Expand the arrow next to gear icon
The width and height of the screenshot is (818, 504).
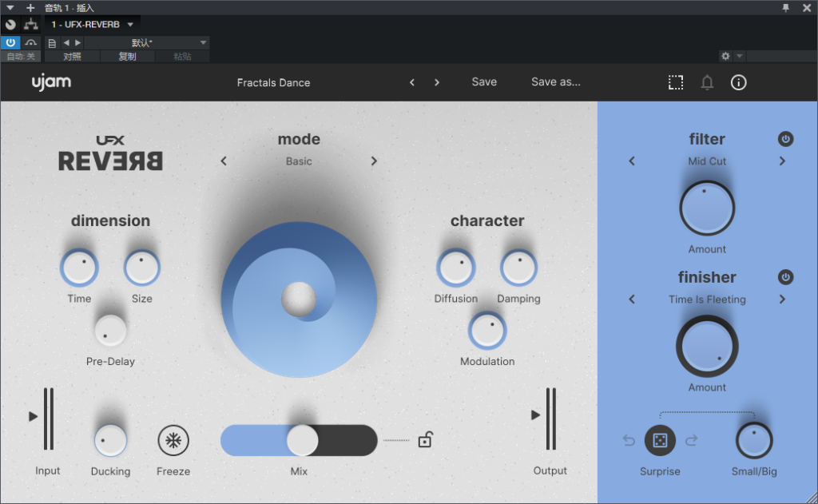[739, 56]
